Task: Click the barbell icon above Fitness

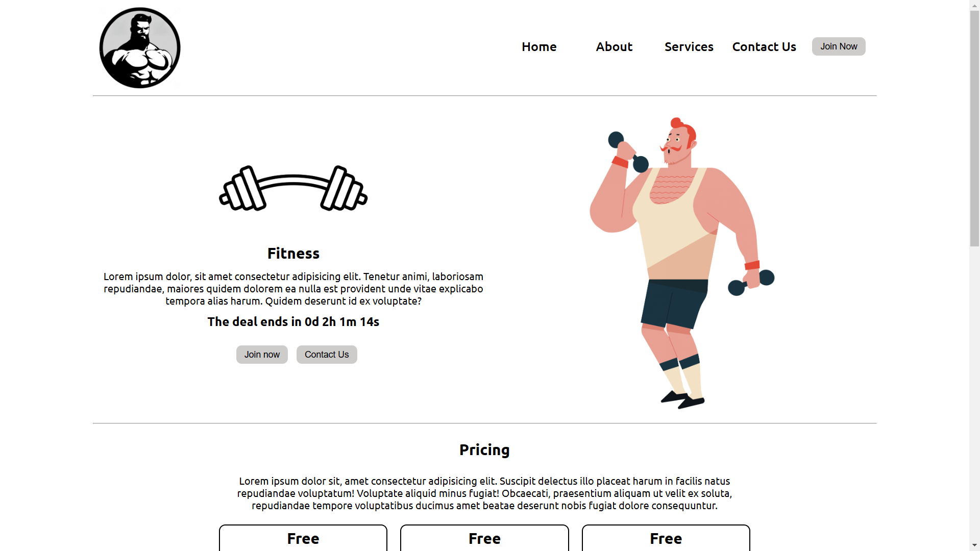Action: (293, 188)
